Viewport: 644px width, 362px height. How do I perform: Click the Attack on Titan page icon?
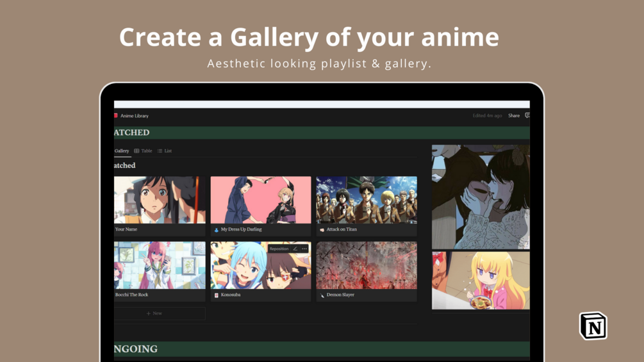[322, 230]
